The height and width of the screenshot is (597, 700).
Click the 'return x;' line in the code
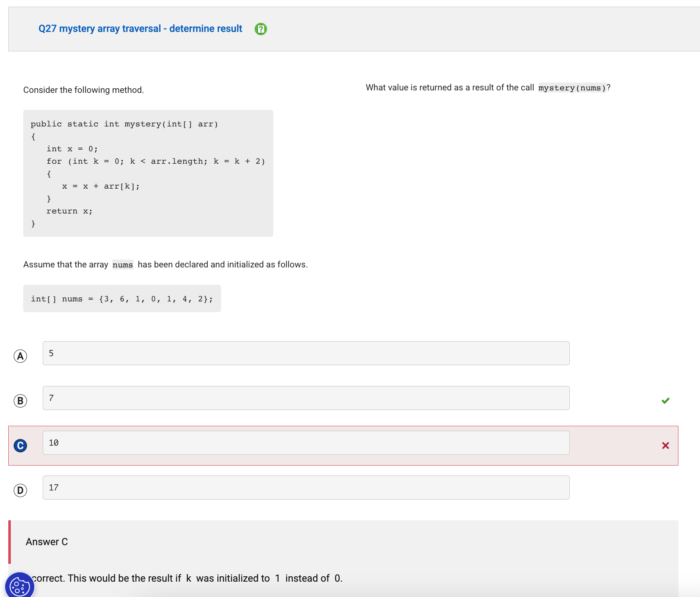(69, 211)
